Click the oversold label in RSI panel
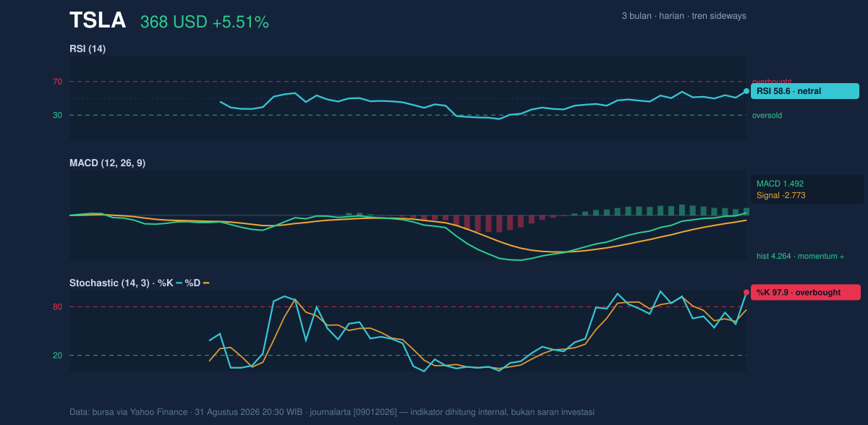The height and width of the screenshot is (425, 868). 767,115
